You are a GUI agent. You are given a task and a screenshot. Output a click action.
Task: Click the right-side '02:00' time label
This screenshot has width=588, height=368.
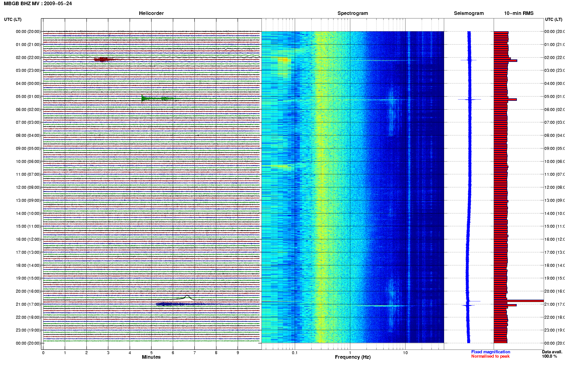[x=555, y=58]
